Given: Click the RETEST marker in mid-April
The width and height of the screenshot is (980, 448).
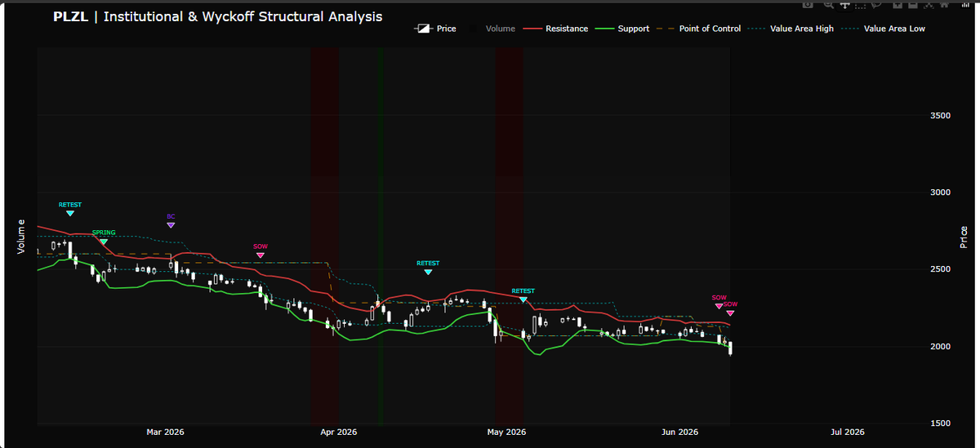Looking at the screenshot, I should tap(428, 272).
